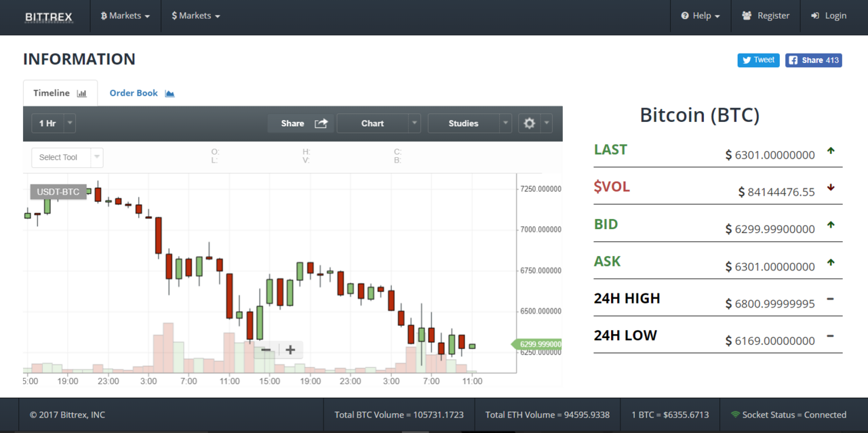Viewport: 868px width, 433px height.
Task: Click the Bitcoin (BTC) heading
Action: coord(700,115)
